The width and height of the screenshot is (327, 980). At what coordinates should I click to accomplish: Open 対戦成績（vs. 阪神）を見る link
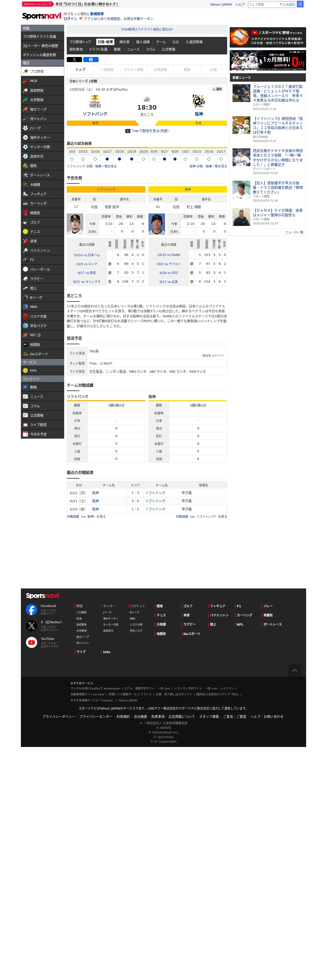[x=86, y=517]
